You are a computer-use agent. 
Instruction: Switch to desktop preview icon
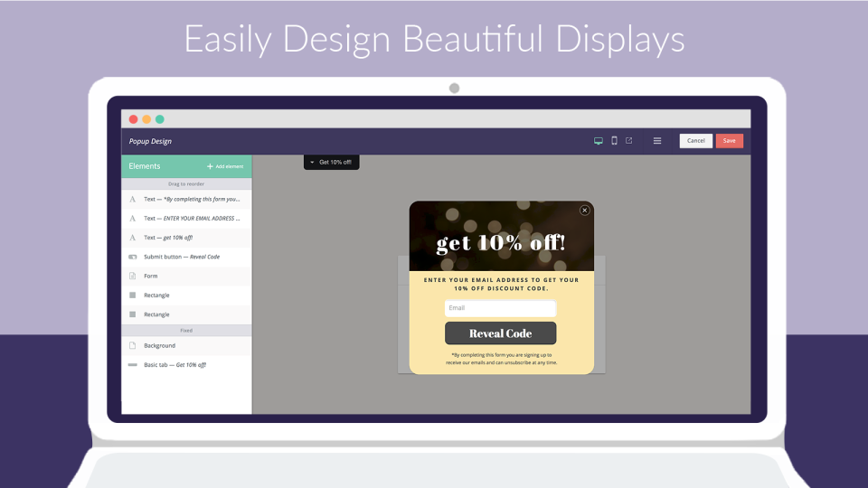pos(599,141)
